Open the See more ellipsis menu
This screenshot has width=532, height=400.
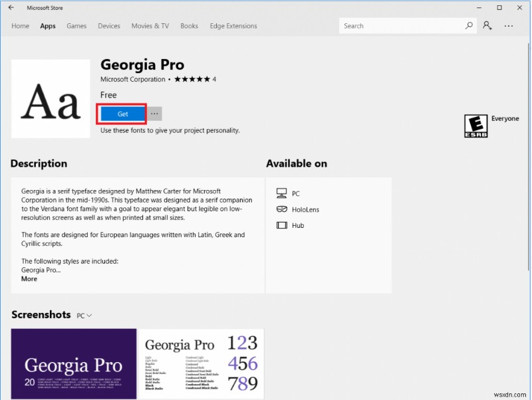click(x=509, y=25)
